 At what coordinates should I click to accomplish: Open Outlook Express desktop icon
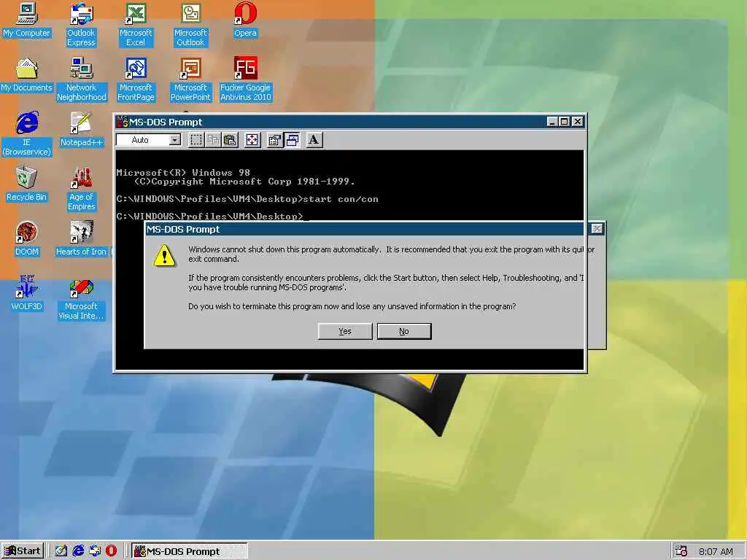(x=81, y=25)
